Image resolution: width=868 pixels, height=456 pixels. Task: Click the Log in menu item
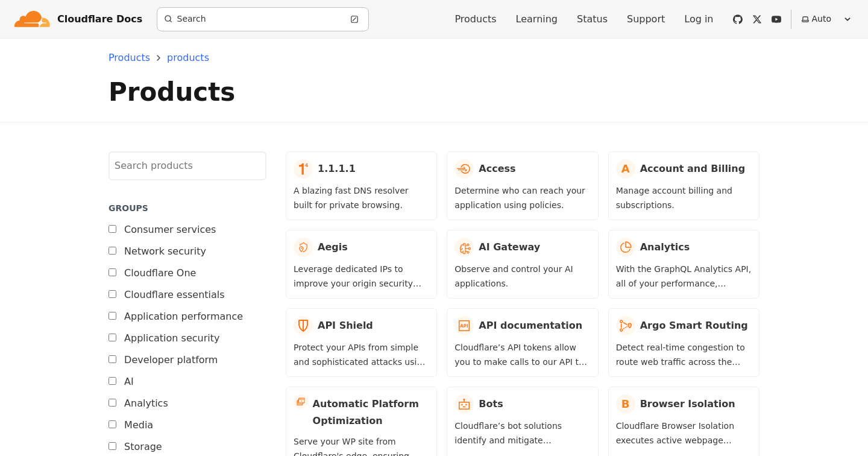click(699, 19)
